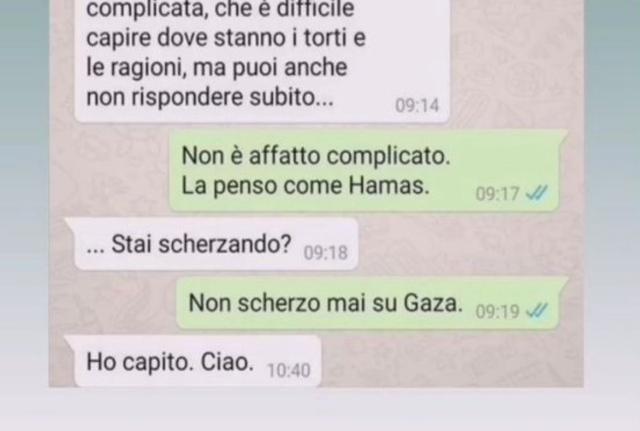
Task: Click the line "La penso come Hamas."
Action: (305, 186)
